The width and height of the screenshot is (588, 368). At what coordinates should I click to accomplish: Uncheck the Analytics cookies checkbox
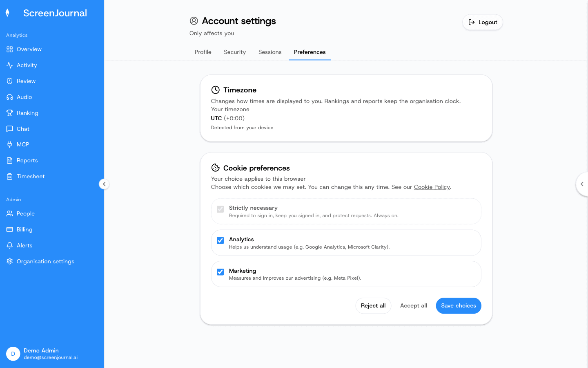[220, 240]
